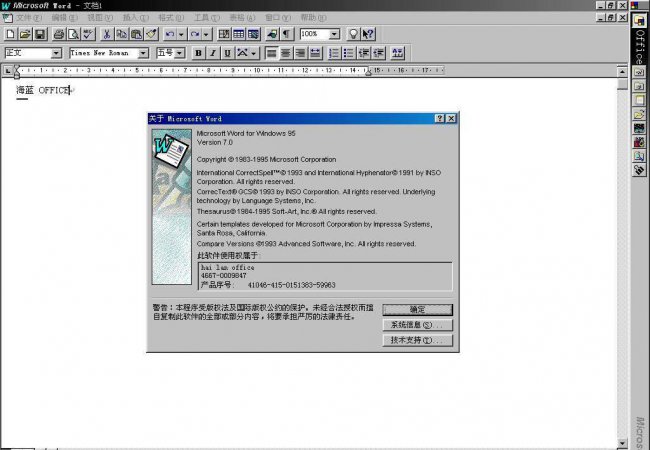Toggle Italic formatting
The height and width of the screenshot is (450, 650).
pos(213,53)
